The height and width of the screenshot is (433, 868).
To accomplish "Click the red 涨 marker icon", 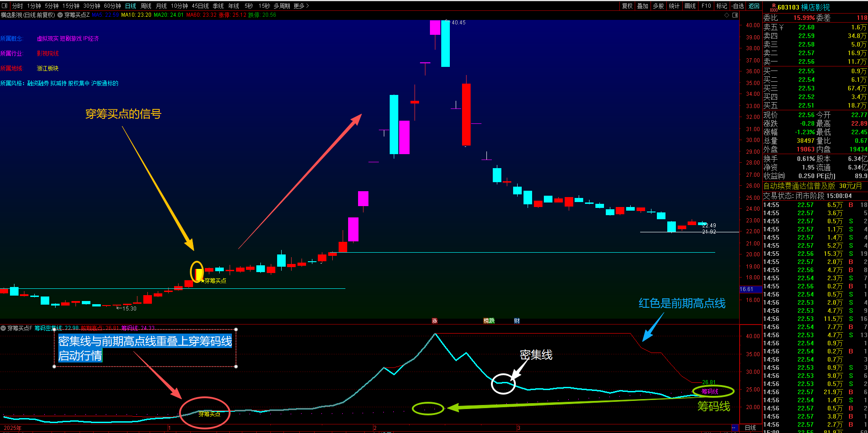I will click(x=434, y=321).
